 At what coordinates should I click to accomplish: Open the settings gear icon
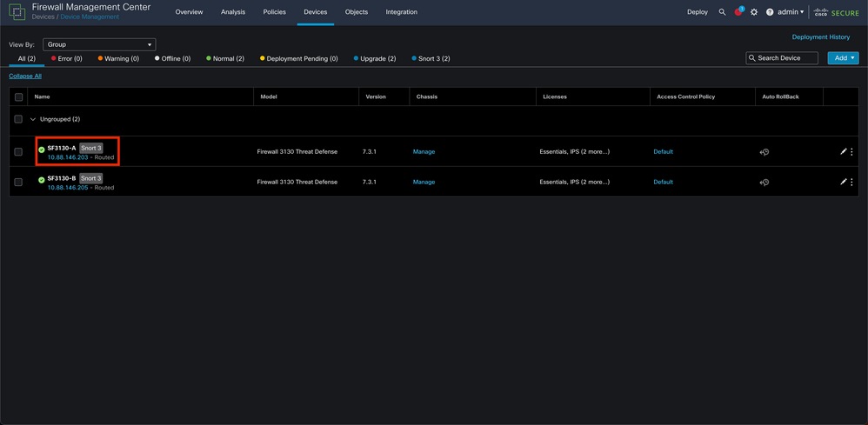(x=754, y=12)
